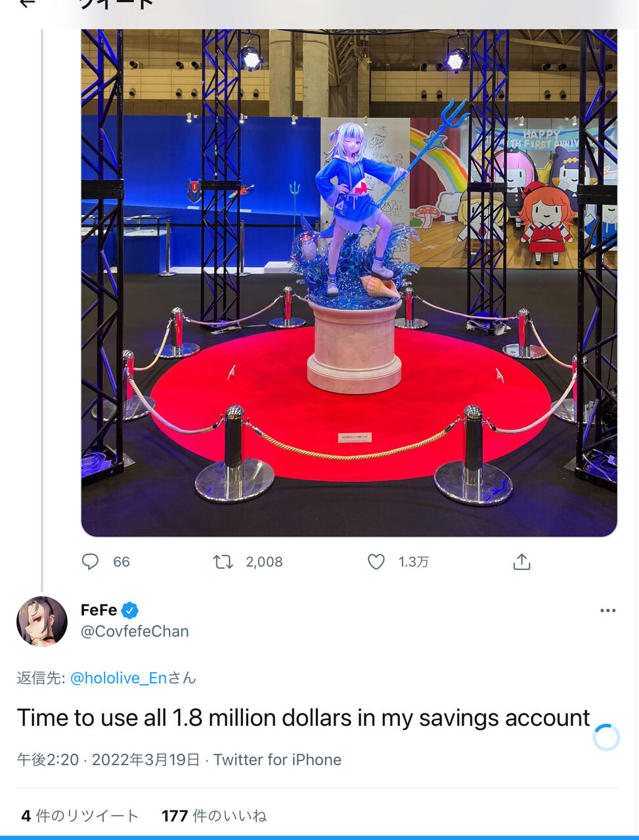The image size is (639, 840).
Task: Open the @hololive_En mention link
Action: pyautogui.click(x=118, y=678)
